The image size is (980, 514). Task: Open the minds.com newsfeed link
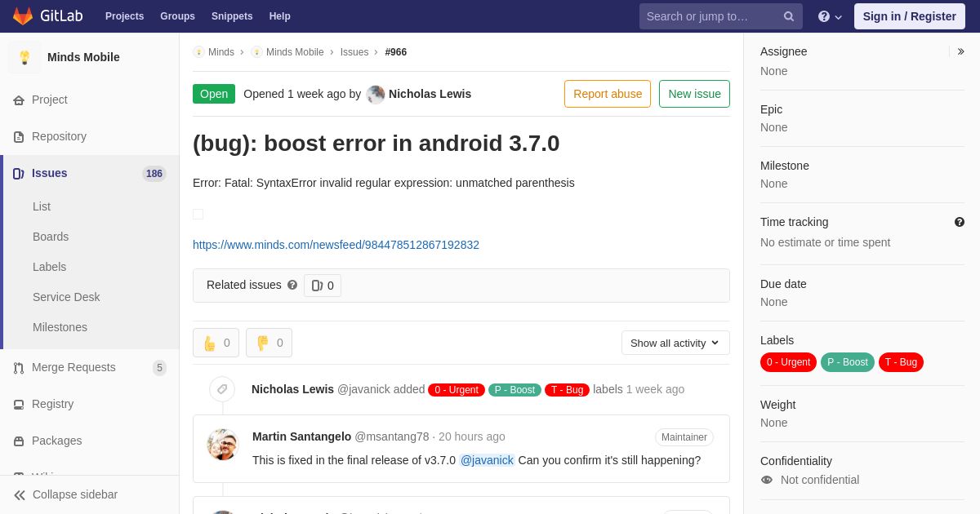pos(336,245)
